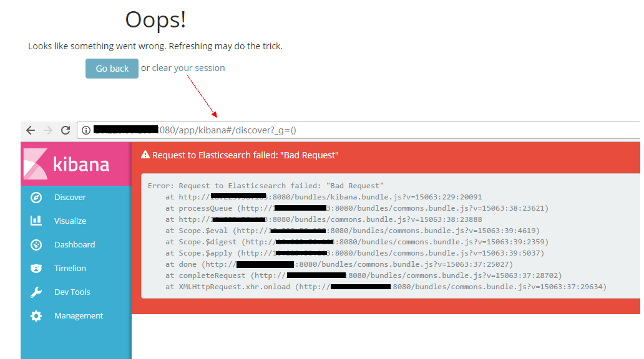Click the clear your session link
The width and height of the screenshot is (644, 359).
click(188, 68)
